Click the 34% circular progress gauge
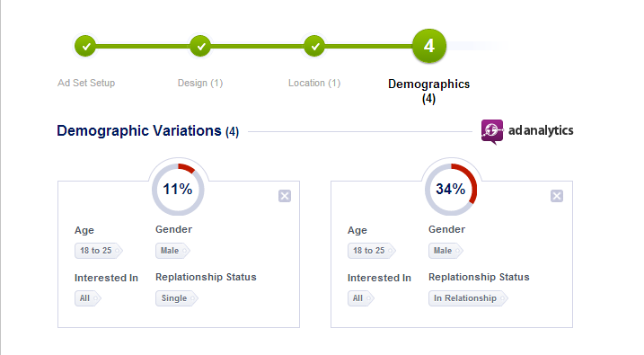This screenshot has width=644, height=355. tap(451, 190)
